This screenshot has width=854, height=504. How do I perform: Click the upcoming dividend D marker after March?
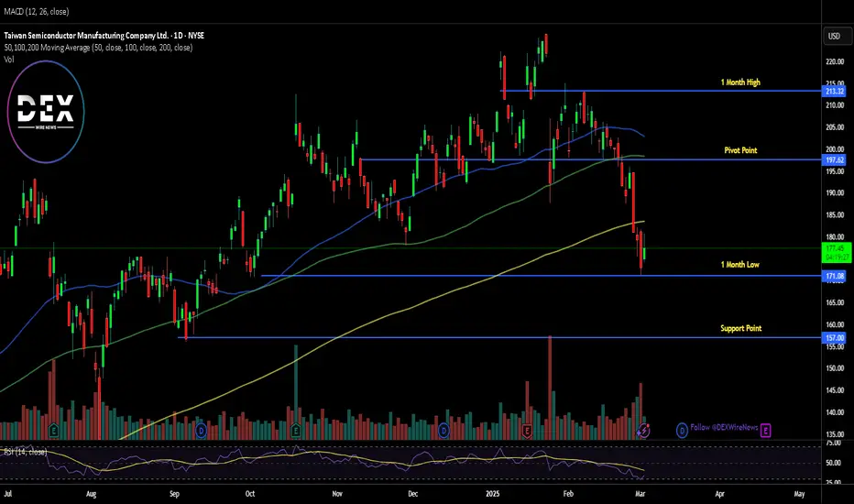682,431
